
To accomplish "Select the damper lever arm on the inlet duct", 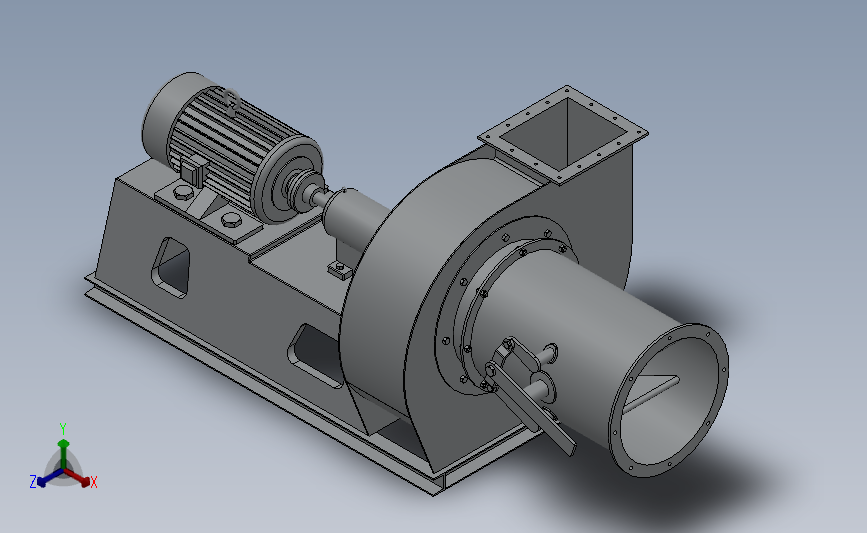I will tap(531, 409).
